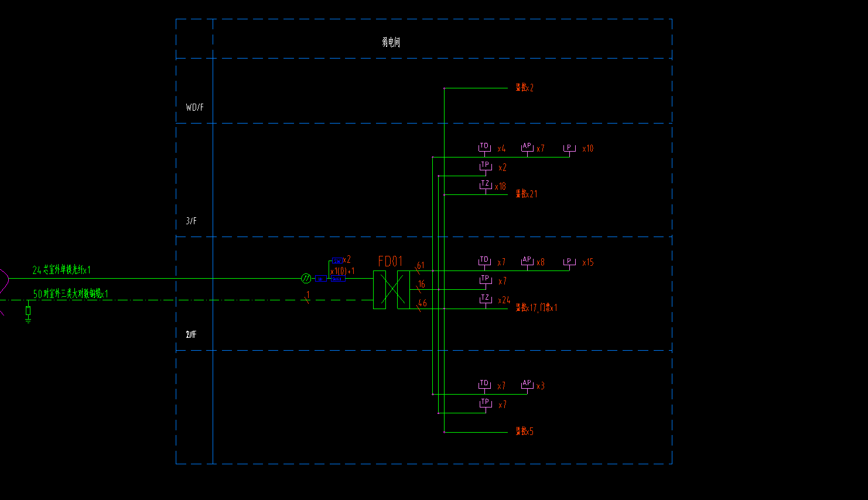Select the FD01 crossed distribution frame symbol

pyautogui.click(x=391, y=290)
